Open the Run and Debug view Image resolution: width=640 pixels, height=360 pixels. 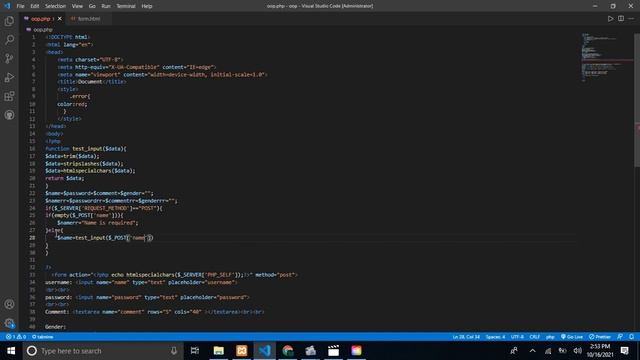[9, 77]
